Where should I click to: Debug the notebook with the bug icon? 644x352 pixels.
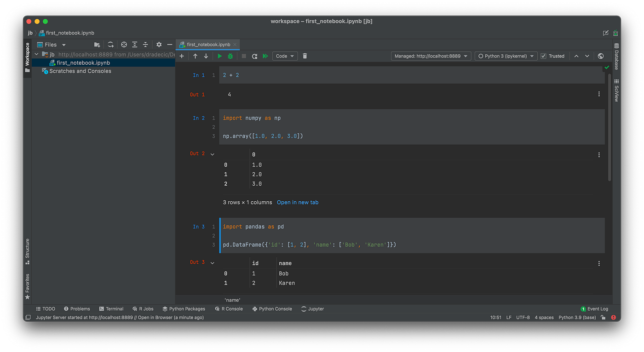tap(230, 56)
